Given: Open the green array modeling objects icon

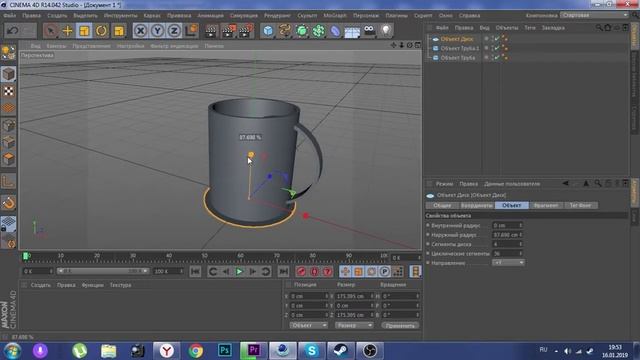Looking at the screenshot, I should 319,31.
